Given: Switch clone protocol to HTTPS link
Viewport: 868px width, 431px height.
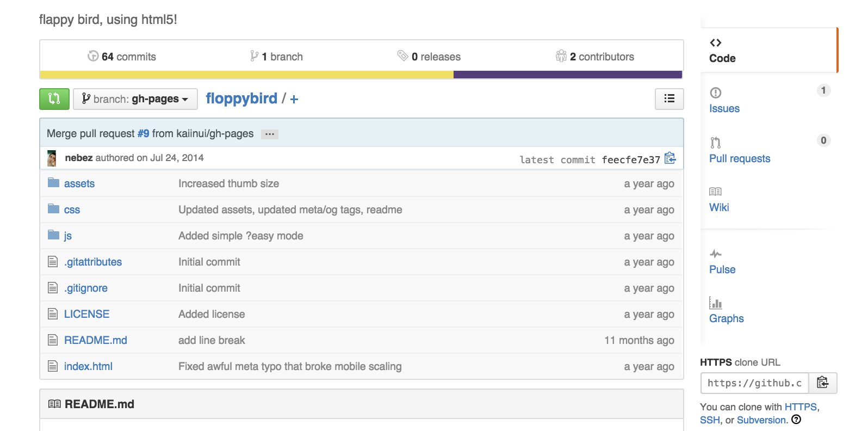Looking at the screenshot, I should pyautogui.click(x=801, y=407).
